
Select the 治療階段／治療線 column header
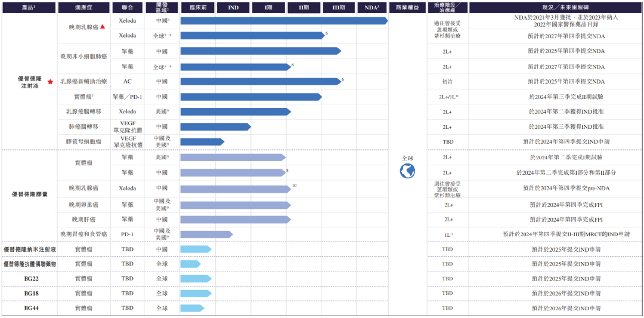447,7
